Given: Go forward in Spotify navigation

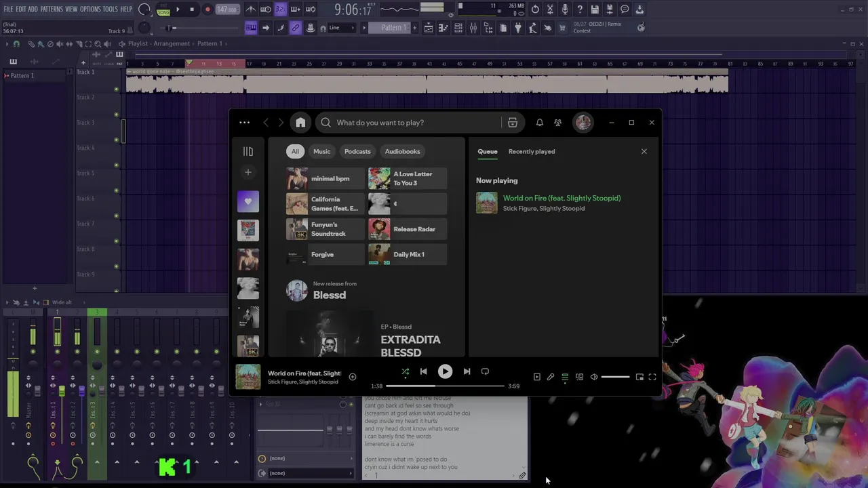Looking at the screenshot, I should (x=281, y=123).
